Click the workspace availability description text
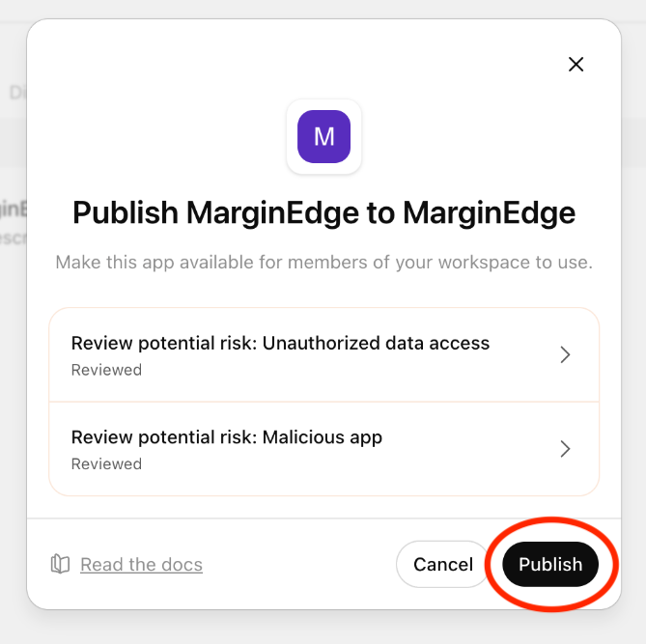This screenshot has width=646, height=644. [323, 263]
